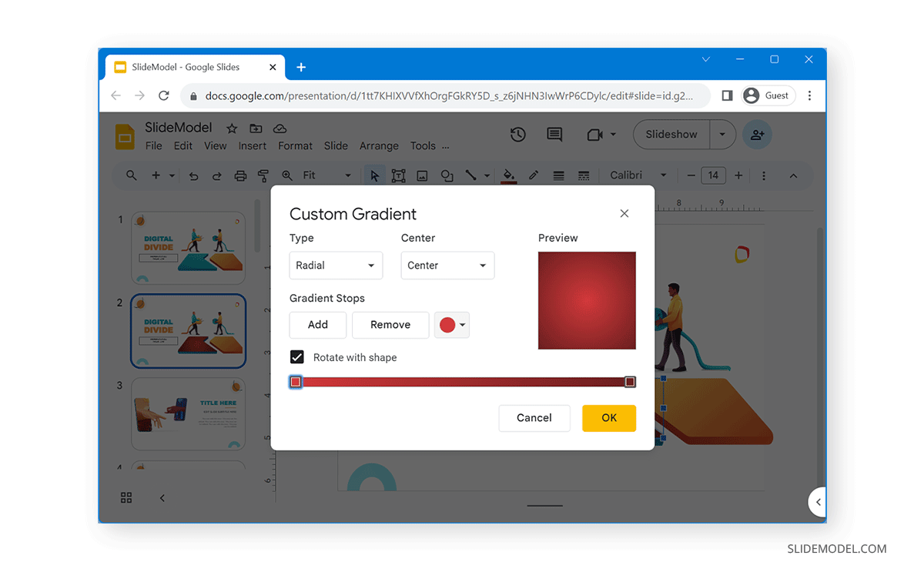Select slide 3 thumbnail
This screenshot has width=924, height=572.
(188, 414)
